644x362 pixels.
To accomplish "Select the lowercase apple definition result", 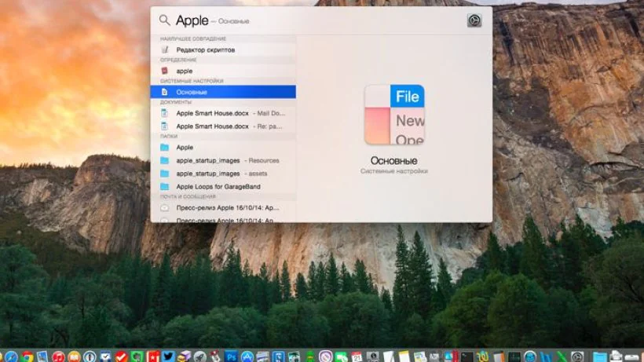I will click(x=223, y=71).
